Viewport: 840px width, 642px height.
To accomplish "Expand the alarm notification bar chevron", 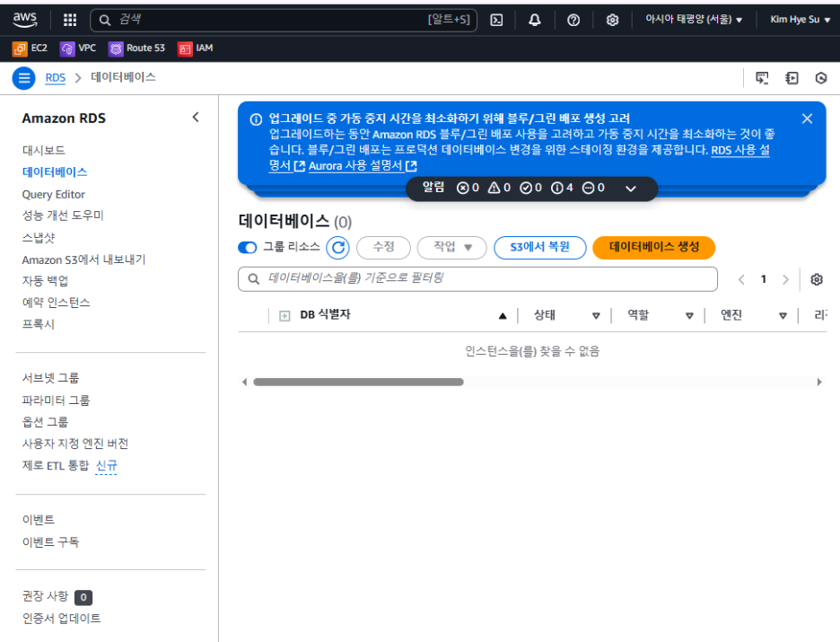I will [631, 189].
